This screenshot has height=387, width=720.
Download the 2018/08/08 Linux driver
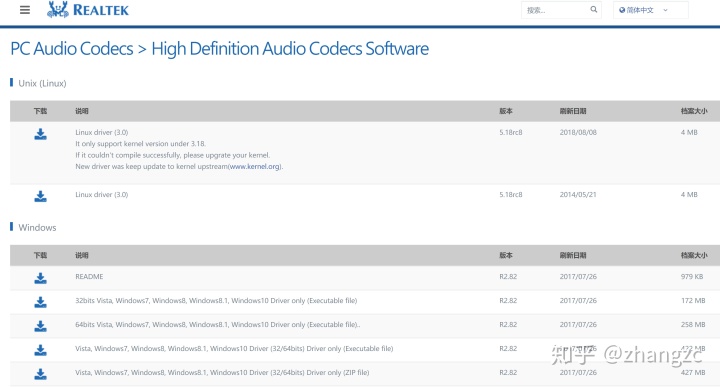40,134
